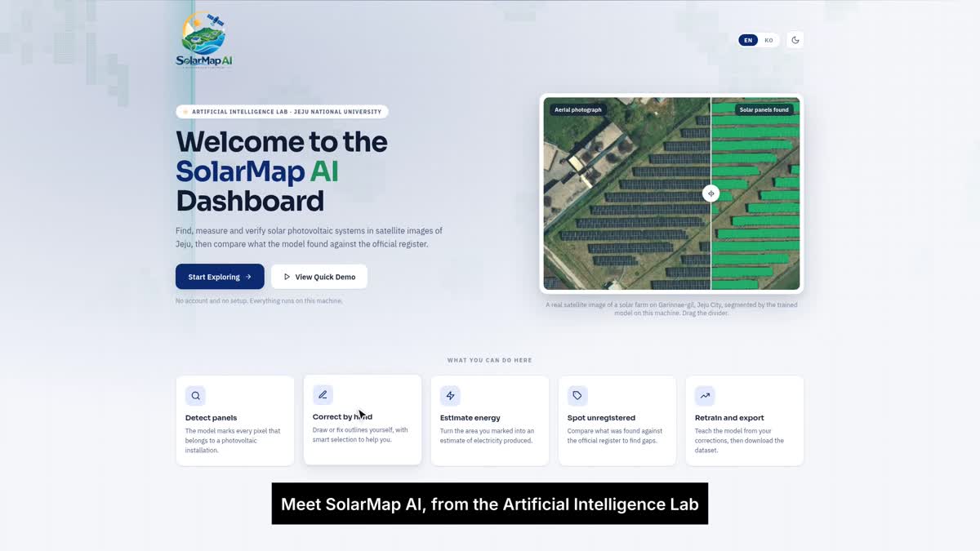Viewport: 980px width, 551px height.
Task: Click the 'Find, measure and verify' intro paragraph
Action: (x=309, y=238)
